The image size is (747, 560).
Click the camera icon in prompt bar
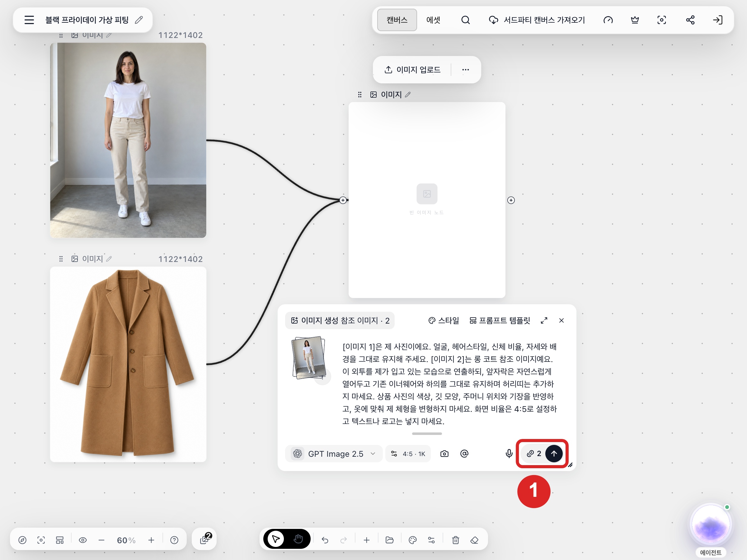(444, 454)
